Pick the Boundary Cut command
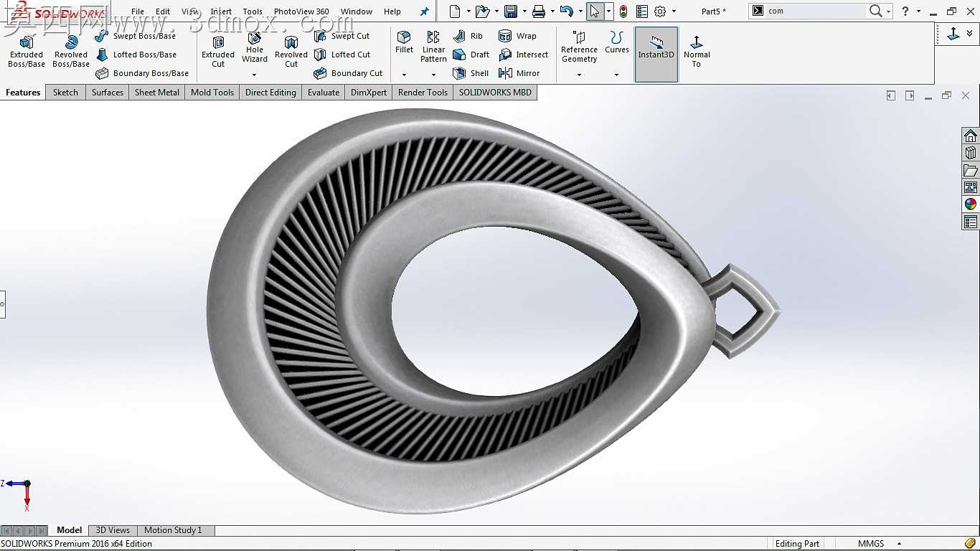980x551 pixels. tap(349, 73)
